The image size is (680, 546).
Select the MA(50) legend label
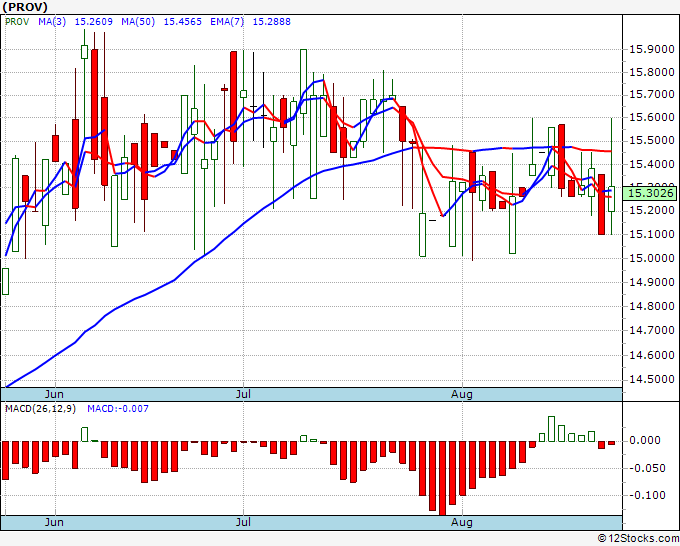click(x=138, y=22)
